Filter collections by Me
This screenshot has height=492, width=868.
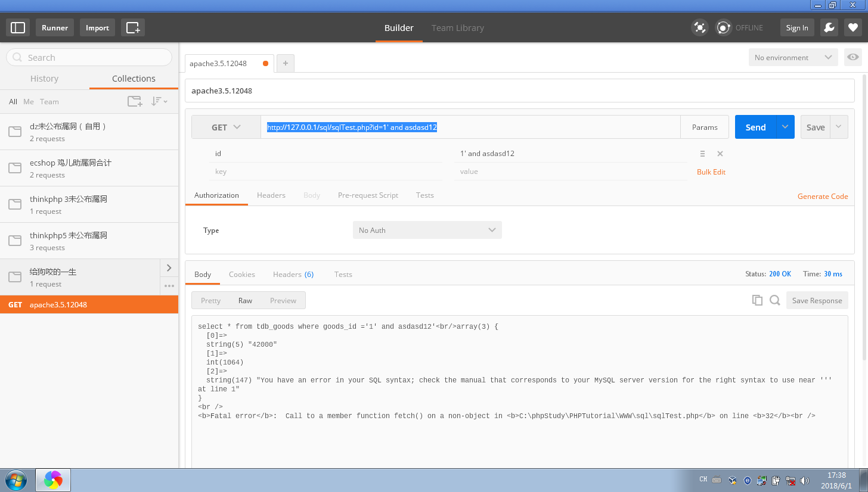pos(29,101)
